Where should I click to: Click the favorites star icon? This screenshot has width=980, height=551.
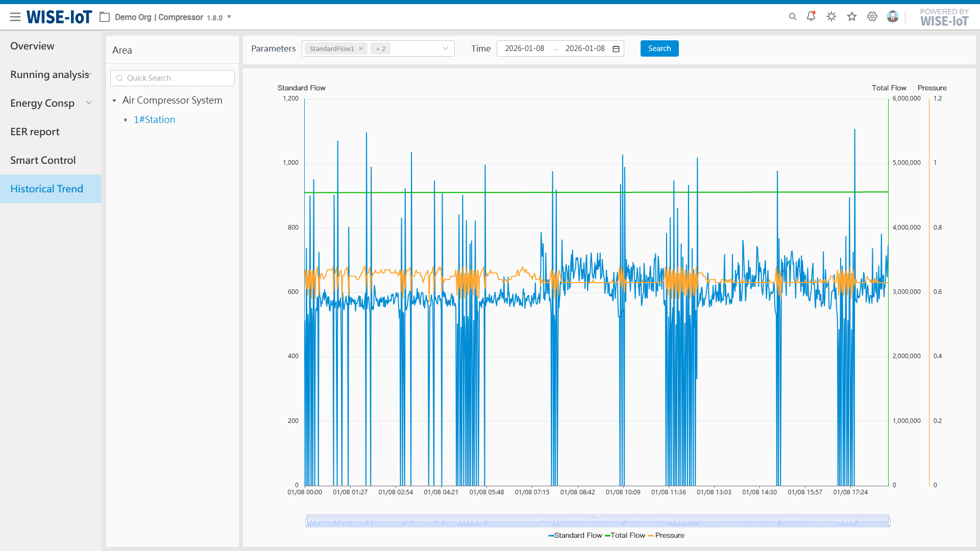852,17
